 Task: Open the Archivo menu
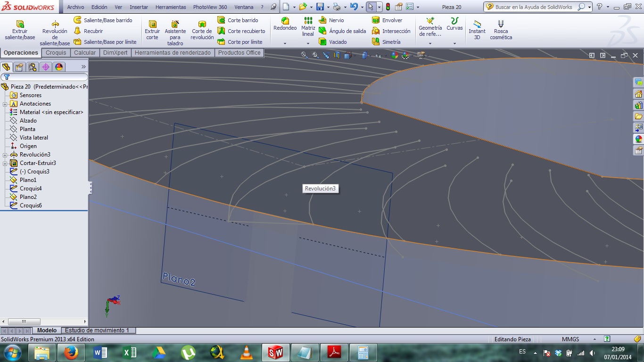(x=75, y=7)
